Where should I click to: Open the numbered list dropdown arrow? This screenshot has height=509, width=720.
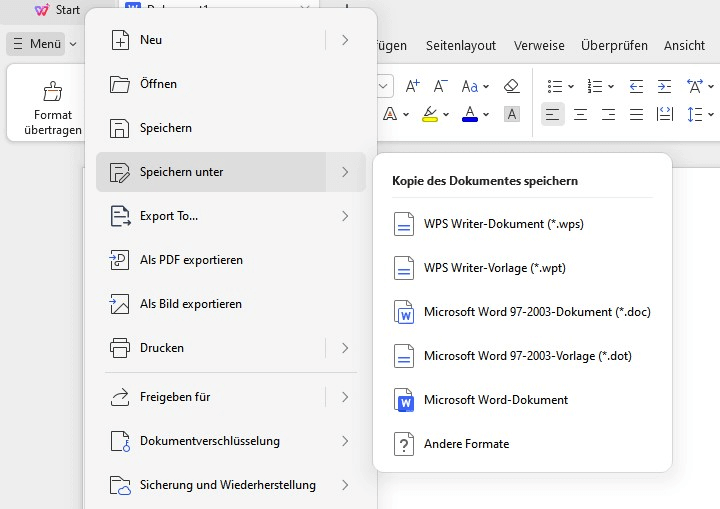tap(611, 86)
